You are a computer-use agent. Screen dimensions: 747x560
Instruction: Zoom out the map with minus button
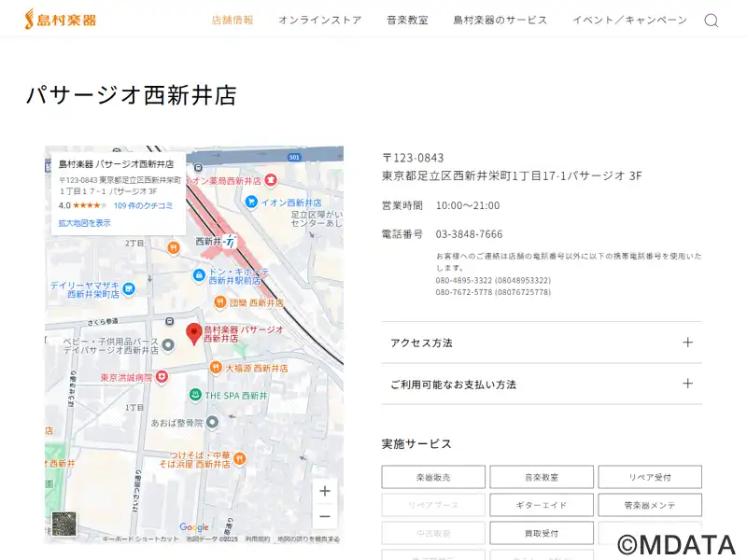click(325, 516)
